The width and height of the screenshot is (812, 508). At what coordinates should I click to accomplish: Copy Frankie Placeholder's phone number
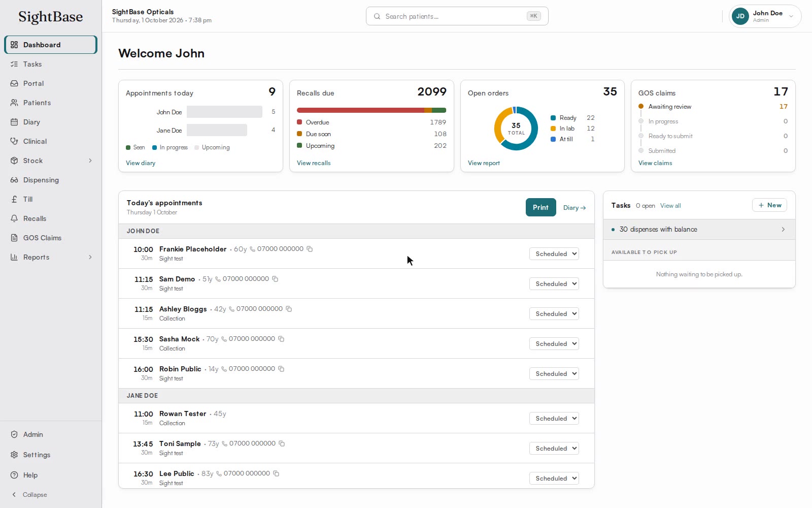click(310, 249)
